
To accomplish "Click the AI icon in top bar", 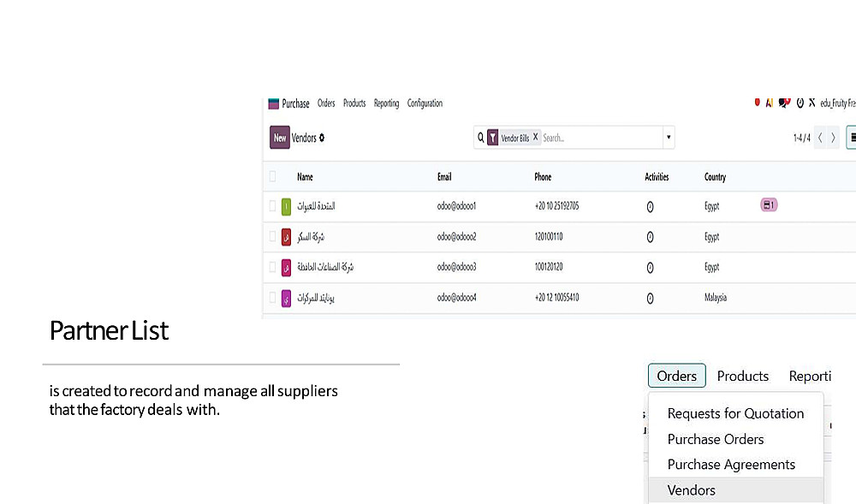I will (770, 103).
